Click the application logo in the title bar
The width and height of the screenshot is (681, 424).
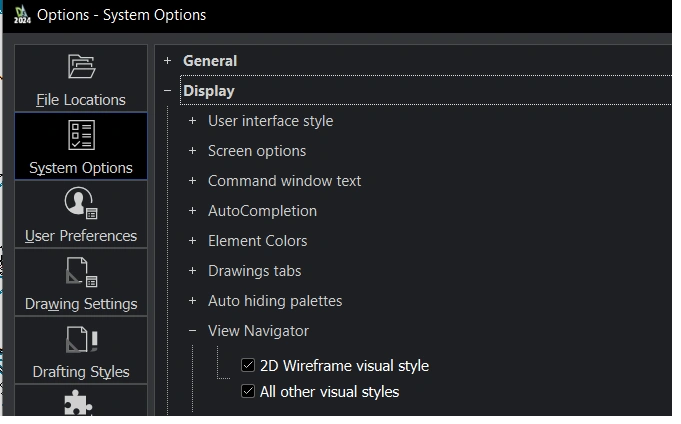(x=22, y=15)
